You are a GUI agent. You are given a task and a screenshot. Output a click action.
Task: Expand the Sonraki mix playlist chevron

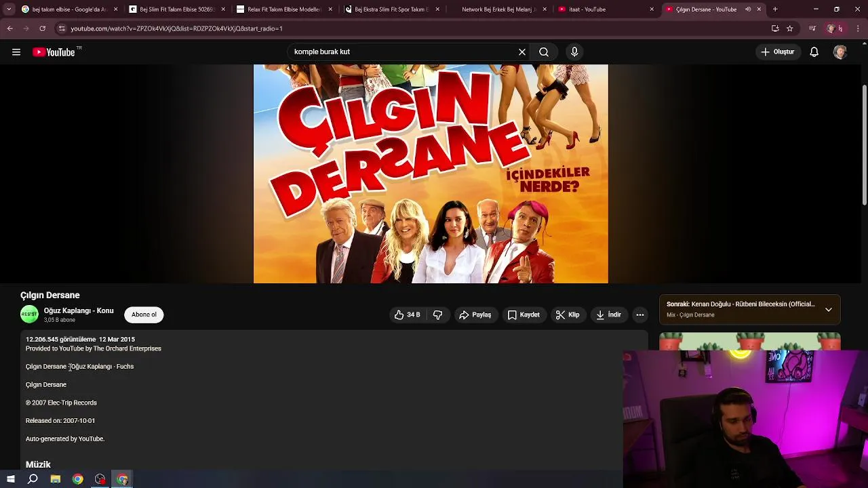click(x=829, y=309)
